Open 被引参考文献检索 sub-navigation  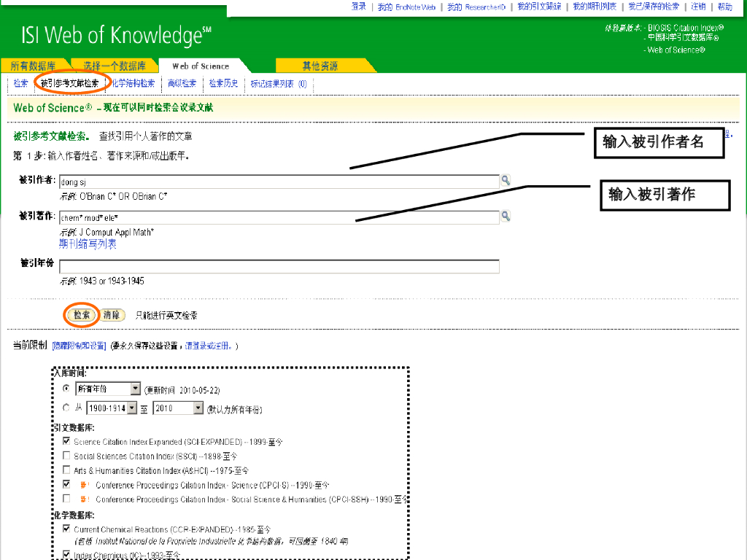[x=69, y=83]
